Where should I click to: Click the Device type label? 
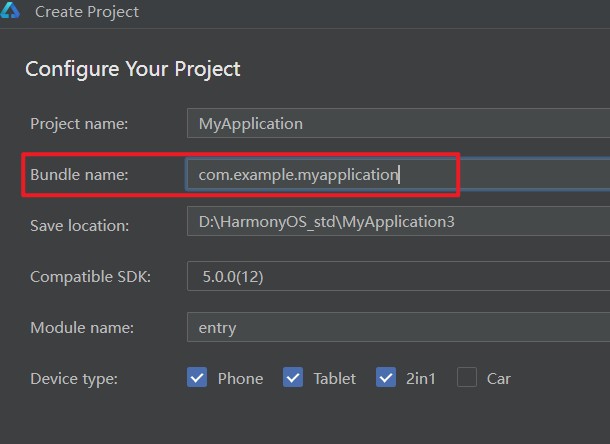(x=74, y=379)
